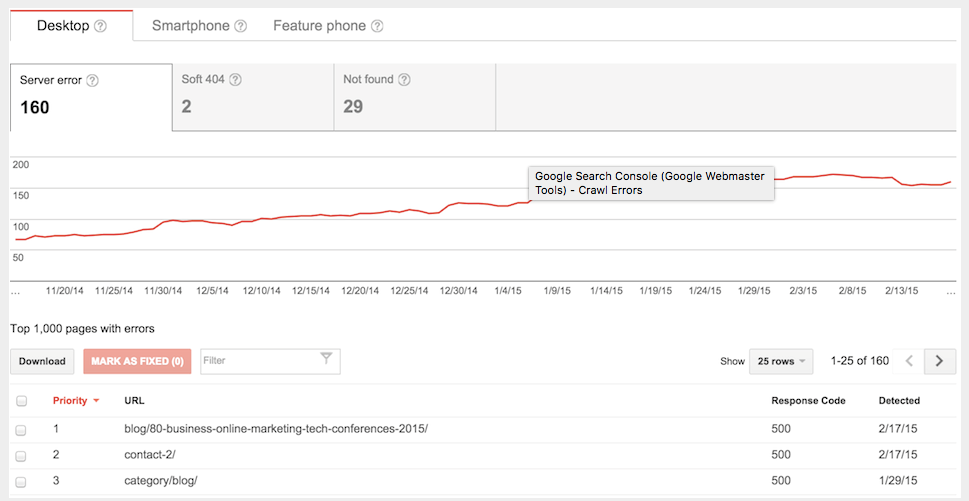Click help icon beside Smartphone tab
This screenshot has height=501, width=969.
click(240, 26)
